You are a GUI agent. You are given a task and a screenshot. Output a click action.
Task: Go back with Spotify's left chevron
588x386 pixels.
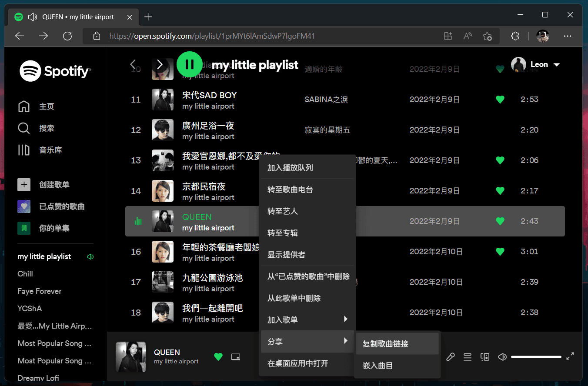133,64
